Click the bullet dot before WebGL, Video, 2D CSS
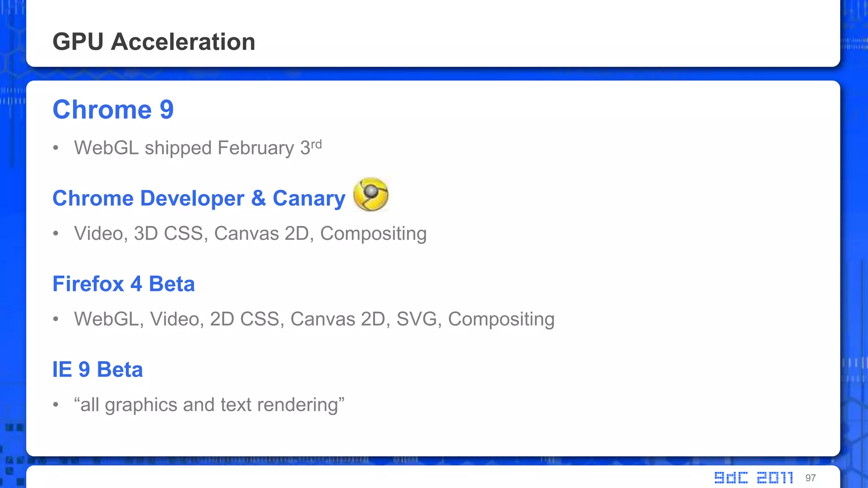868x488 pixels. (56, 319)
